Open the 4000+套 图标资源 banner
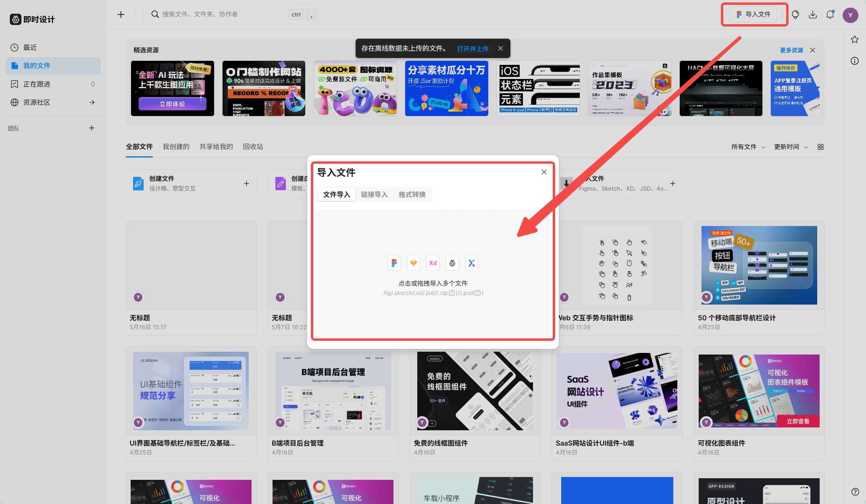This screenshot has height=504, width=866. coord(355,88)
